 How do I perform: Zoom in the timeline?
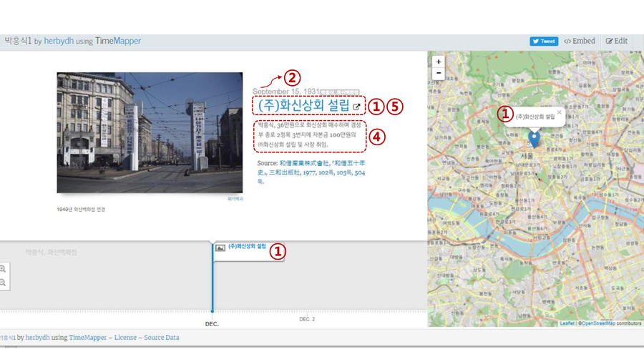tap(3, 269)
